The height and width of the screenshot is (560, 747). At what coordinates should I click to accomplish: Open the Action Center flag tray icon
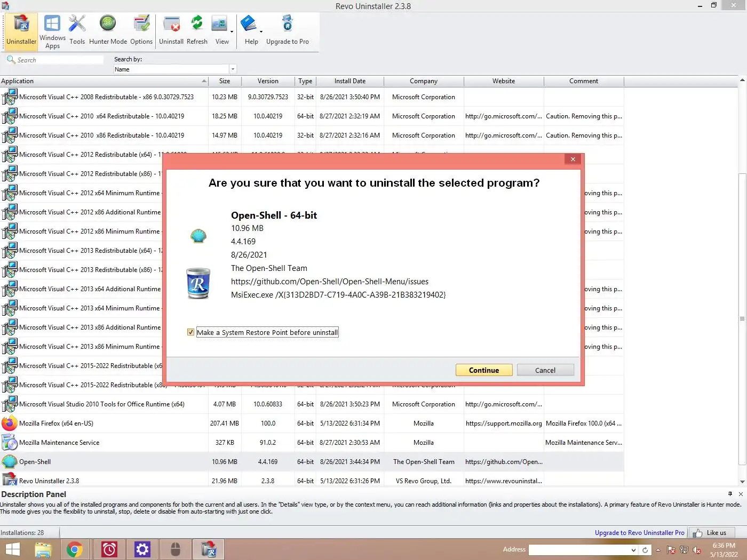tap(671, 550)
